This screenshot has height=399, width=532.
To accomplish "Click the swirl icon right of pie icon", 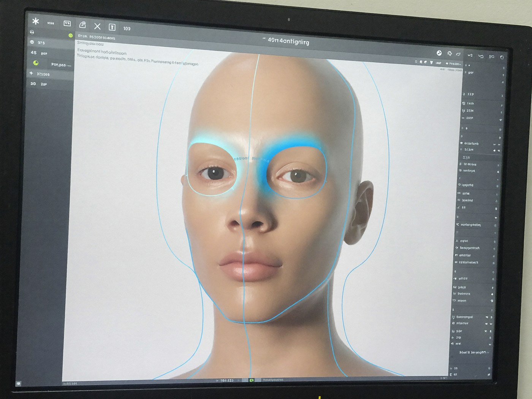I will 450,54.
